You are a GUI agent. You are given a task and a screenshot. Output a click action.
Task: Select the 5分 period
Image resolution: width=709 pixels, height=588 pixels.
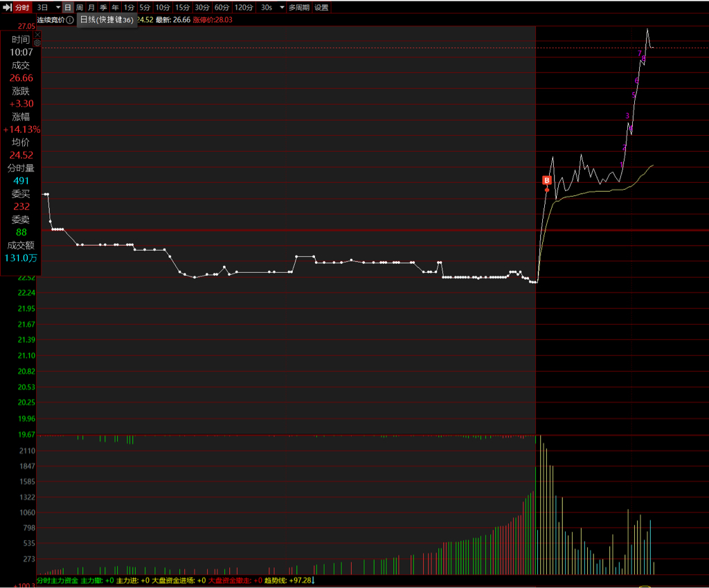(145, 7)
